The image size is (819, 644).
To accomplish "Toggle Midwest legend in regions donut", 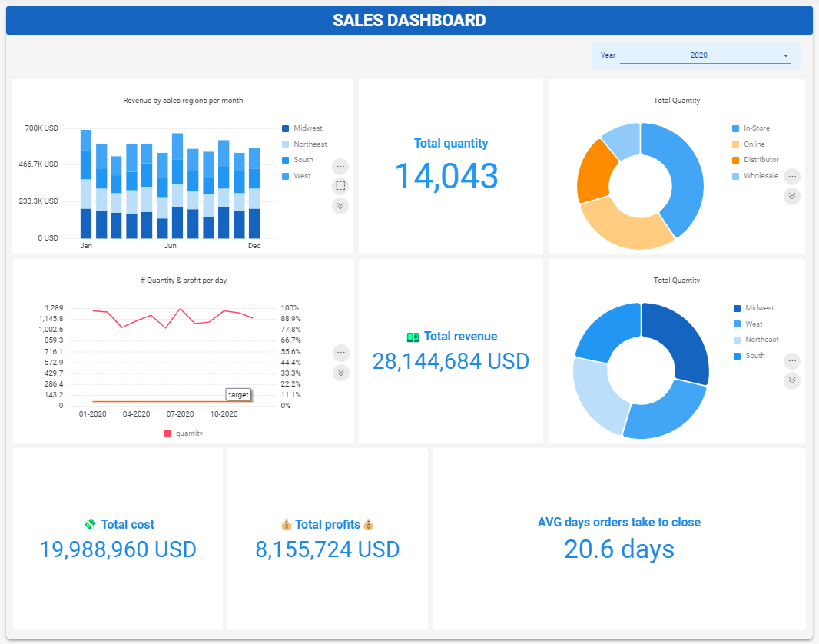I will coord(754,308).
